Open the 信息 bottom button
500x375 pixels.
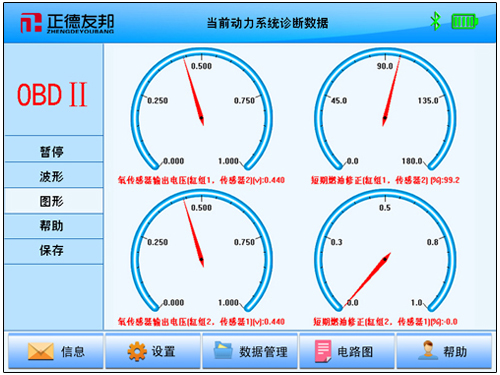56,352
